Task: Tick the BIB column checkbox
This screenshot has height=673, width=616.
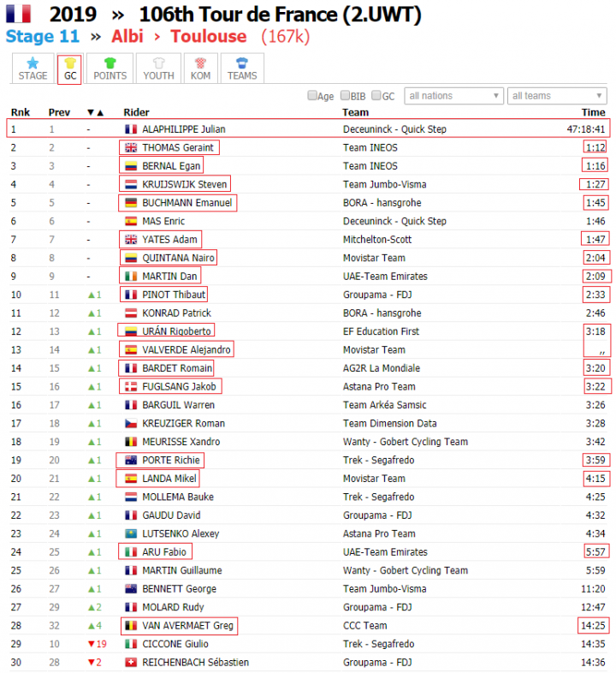Action: pyautogui.click(x=345, y=95)
